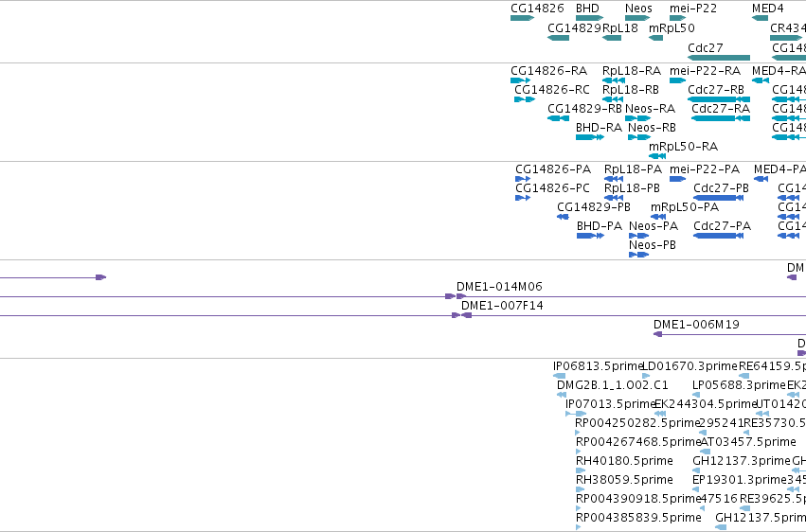Select the Cdc27-PB protein label
Viewport: 806px width, 532px height.
point(721,188)
